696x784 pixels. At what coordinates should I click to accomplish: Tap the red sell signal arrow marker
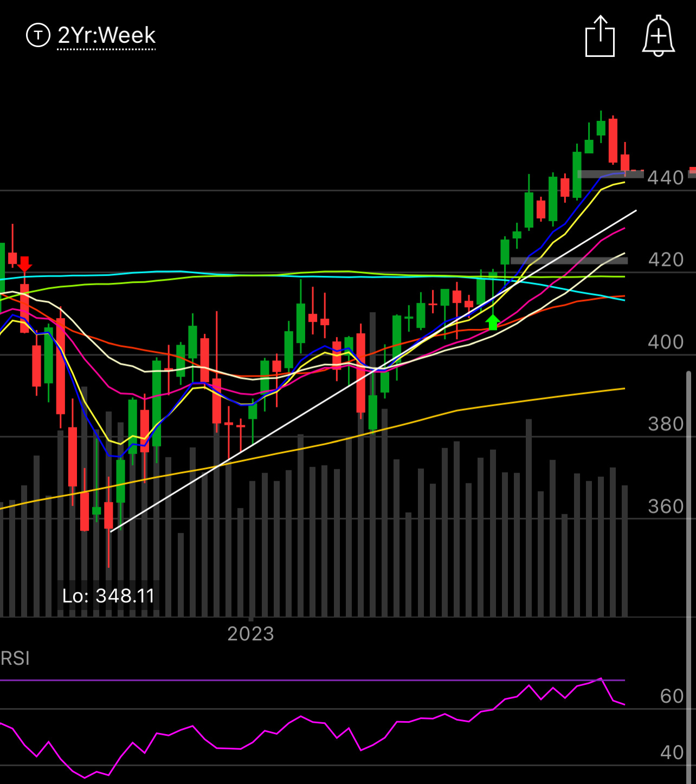pos(25,264)
